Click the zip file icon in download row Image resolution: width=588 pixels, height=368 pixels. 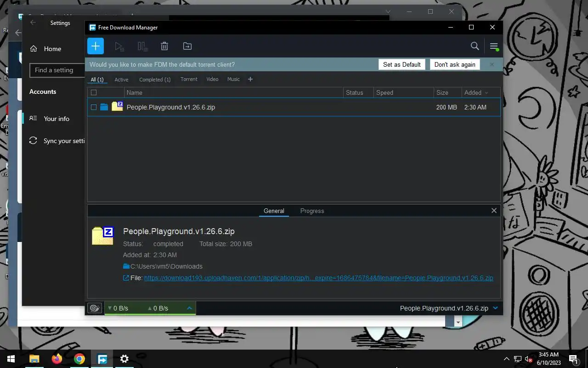click(117, 106)
